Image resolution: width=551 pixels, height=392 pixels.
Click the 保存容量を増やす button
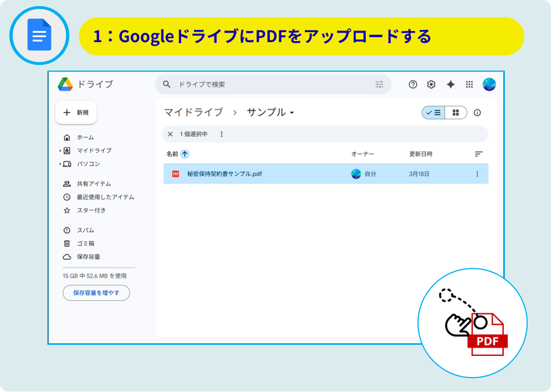click(96, 293)
